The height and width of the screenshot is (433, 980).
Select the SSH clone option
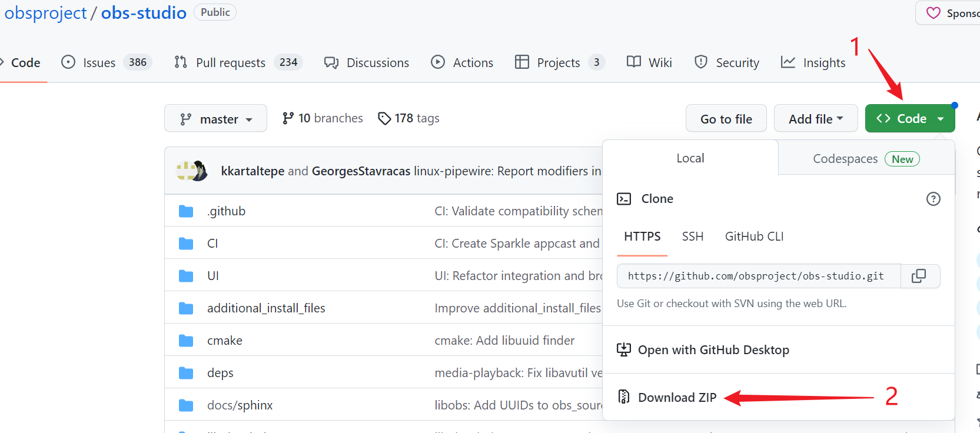693,237
